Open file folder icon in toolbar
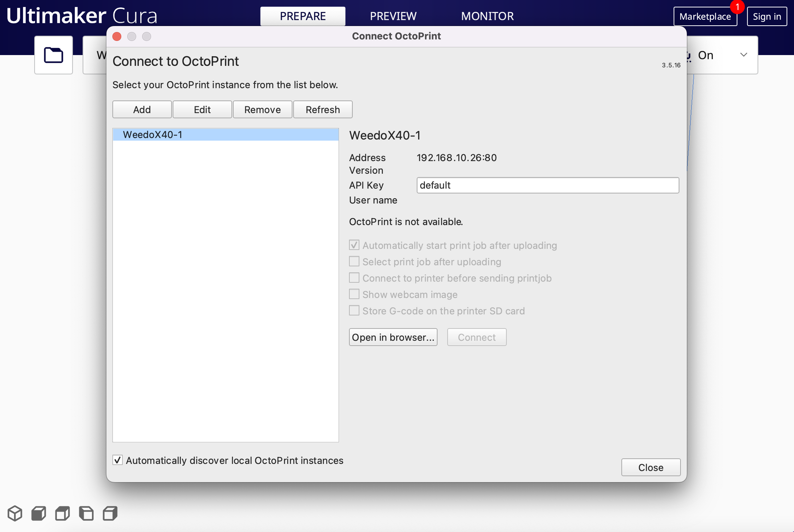This screenshot has width=794, height=532. pos(53,55)
